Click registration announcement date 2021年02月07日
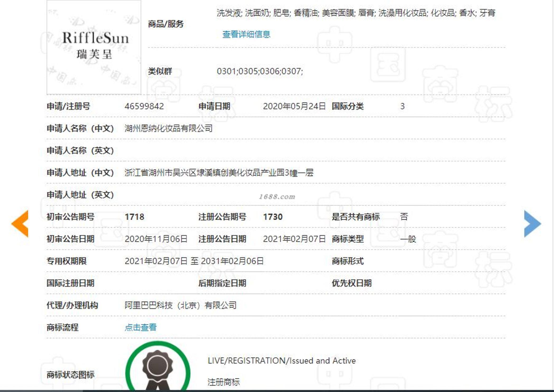554x392 pixels. (x=294, y=239)
